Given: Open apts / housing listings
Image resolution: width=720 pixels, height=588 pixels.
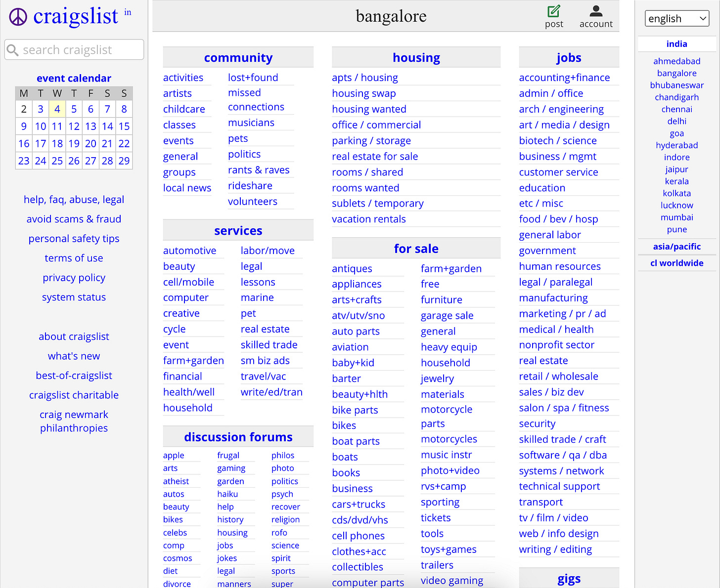Looking at the screenshot, I should (364, 78).
